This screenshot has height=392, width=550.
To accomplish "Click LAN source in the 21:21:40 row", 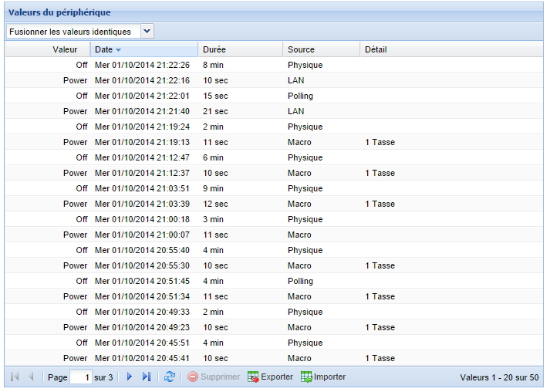I will tap(295, 111).
